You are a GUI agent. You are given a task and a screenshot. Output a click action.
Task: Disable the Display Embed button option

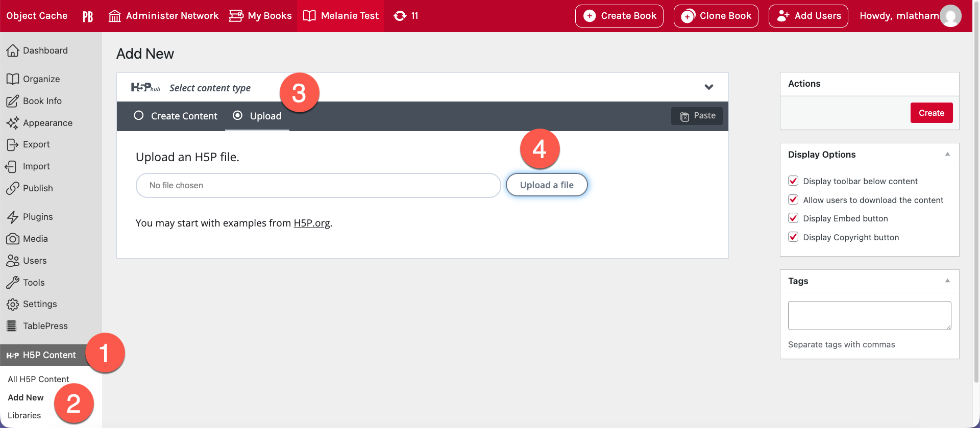click(793, 218)
